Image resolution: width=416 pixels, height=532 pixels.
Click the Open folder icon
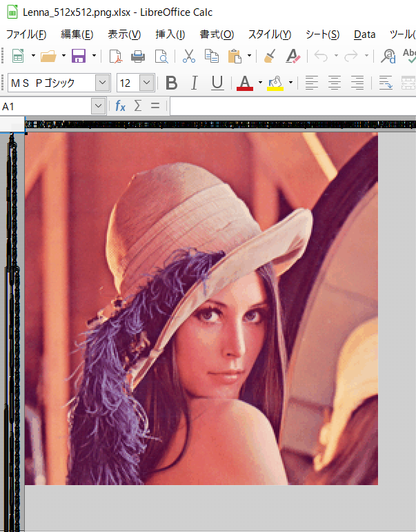(48, 56)
